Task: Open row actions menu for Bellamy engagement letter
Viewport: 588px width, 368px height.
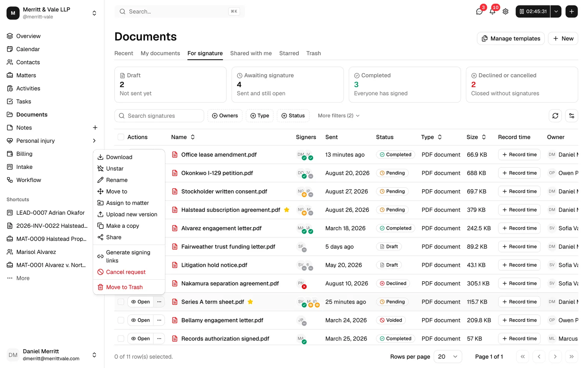Action: [x=159, y=320]
